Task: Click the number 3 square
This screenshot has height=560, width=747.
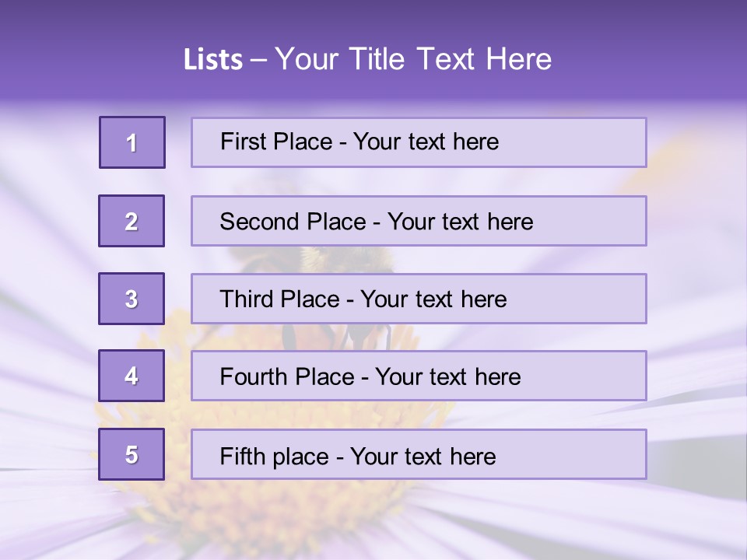Action: 132,299
